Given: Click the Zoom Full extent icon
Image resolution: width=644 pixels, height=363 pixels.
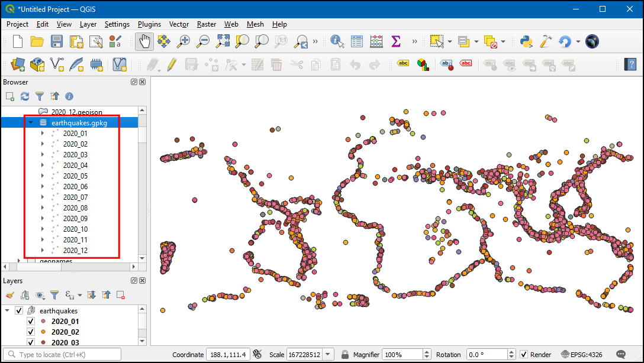Looking at the screenshot, I should pyautogui.click(x=223, y=41).
